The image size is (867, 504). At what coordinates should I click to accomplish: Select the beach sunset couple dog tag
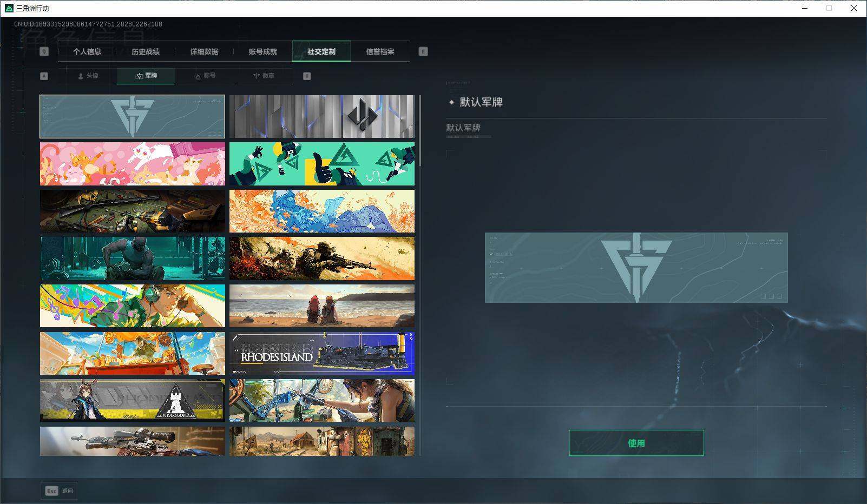click(x=322, y=306)
